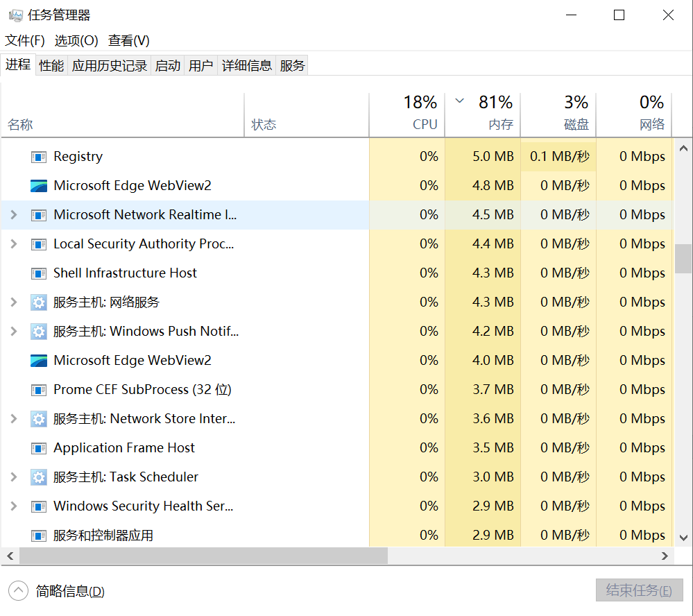Viewport: 693px width, 616px height.
Task: Expand 服务主机: Windows Push Notif row
Action: pyautogui.click(x=14, y=332)
